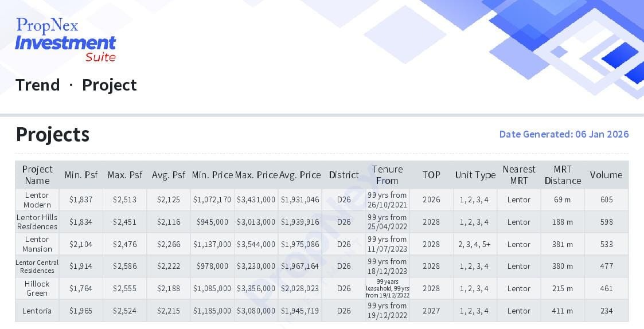Click the Unit Type column header
Screen dimensions: 644x329
(475, 175)
